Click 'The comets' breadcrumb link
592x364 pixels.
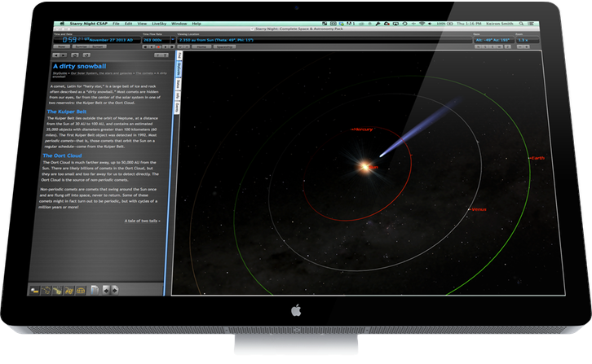[x=144, y=72]
